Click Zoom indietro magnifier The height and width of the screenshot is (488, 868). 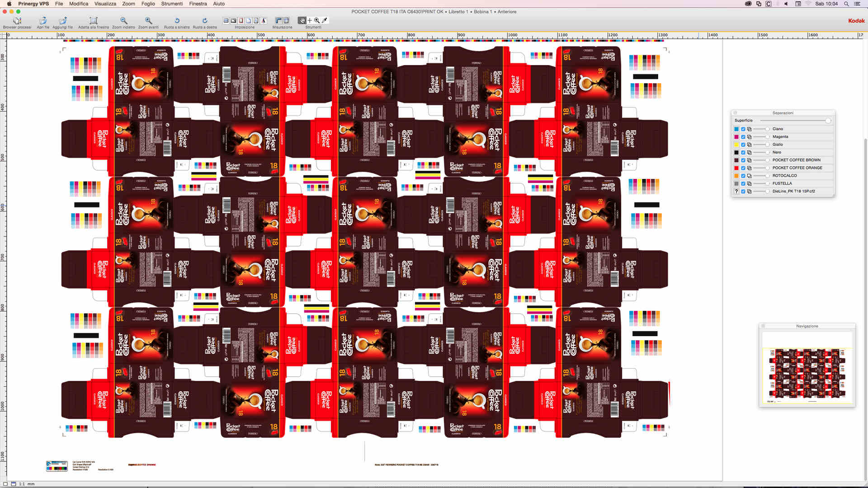[123, 21]
